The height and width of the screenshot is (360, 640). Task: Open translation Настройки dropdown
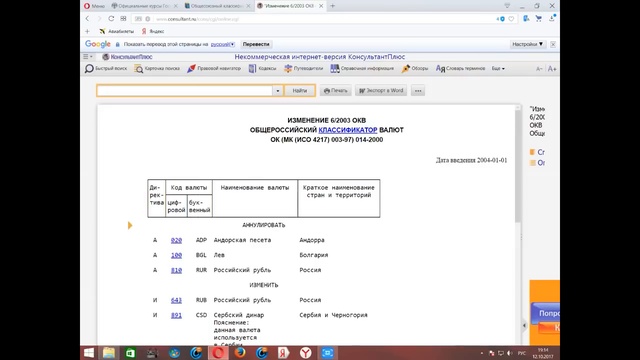pyautogui.click(x=527, y=44)
